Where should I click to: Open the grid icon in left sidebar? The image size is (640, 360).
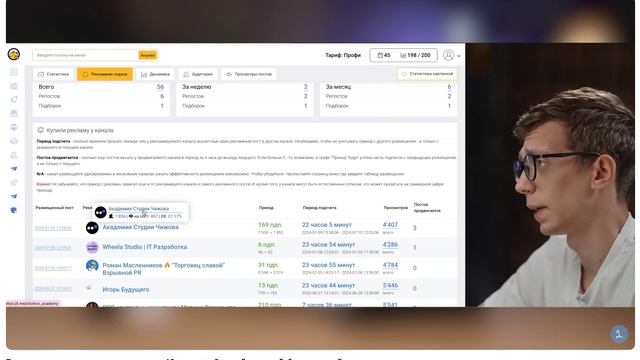pyautogui.click(x=14, y=72)
